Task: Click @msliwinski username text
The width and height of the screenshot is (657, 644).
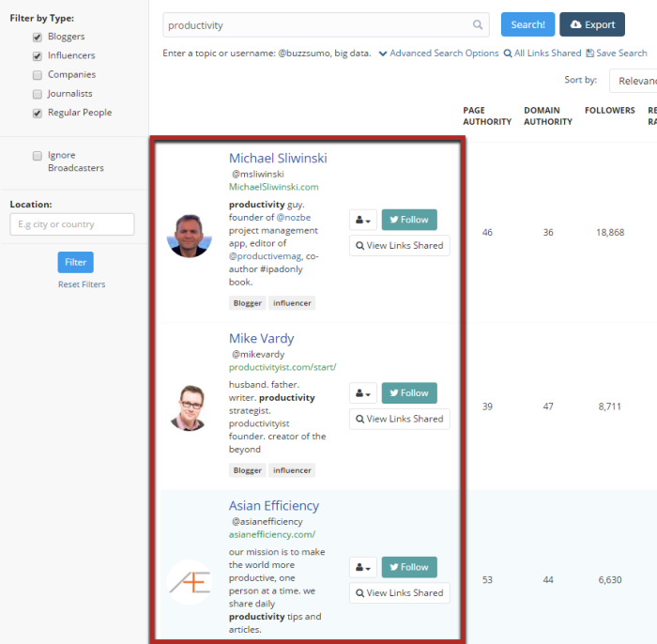Action: click(258, 174)
